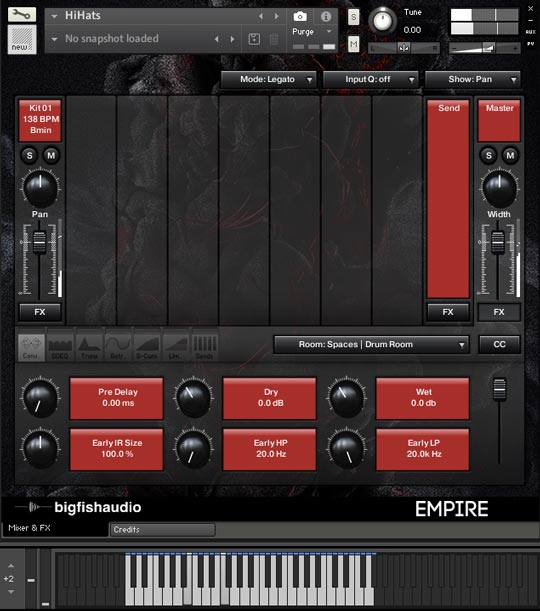Click the Early LP 20.0k Hz label
This screenshot has height=611, width=540.
(x=423, y=449)
